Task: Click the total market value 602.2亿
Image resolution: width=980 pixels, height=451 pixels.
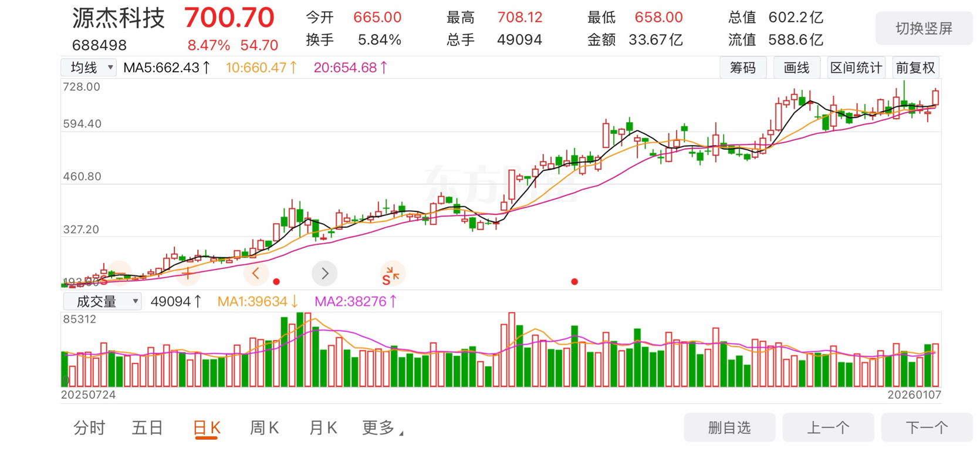Action: pyautogui.click(x=796, y=18)
